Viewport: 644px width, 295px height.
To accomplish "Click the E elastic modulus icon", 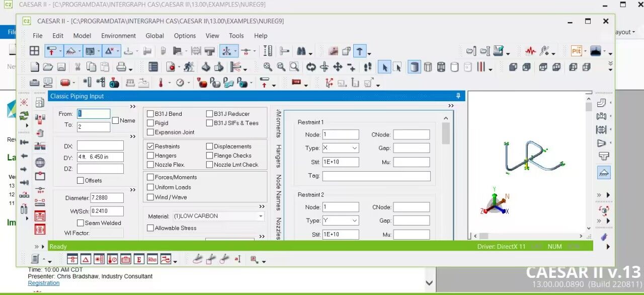I will coord(139,259).
